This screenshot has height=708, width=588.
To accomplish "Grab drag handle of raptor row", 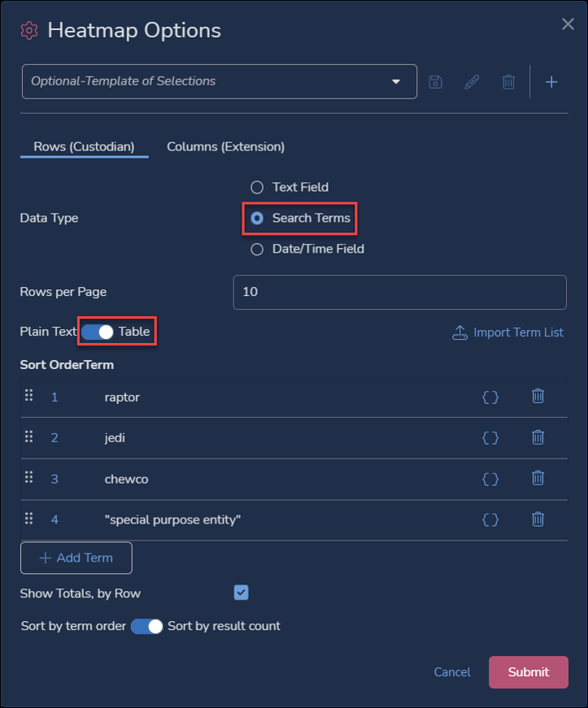I will (29, 396).
